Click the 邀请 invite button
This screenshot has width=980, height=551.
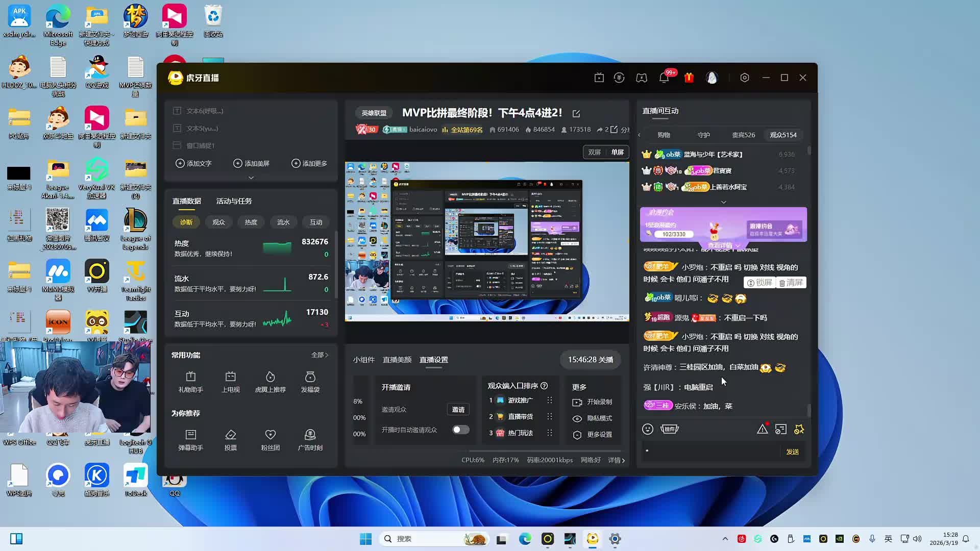(x=458, y=410)
